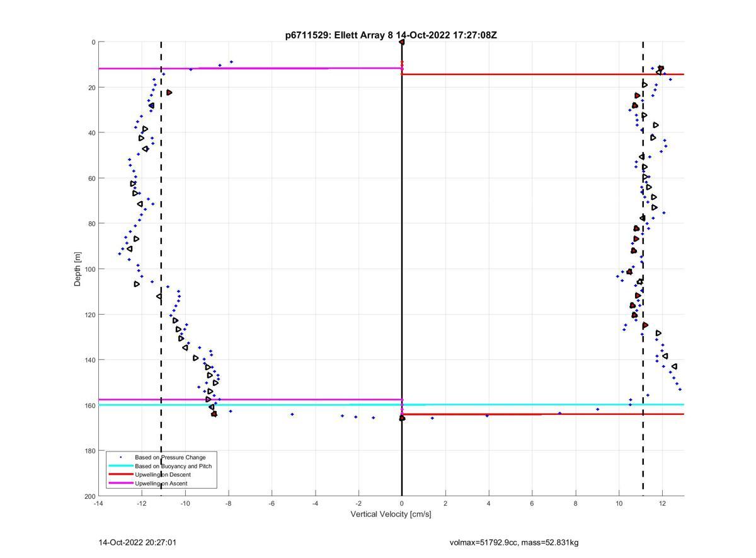756x558 pixels.
Task: Click the '140' tick on the depth axis
Action: 89,360
